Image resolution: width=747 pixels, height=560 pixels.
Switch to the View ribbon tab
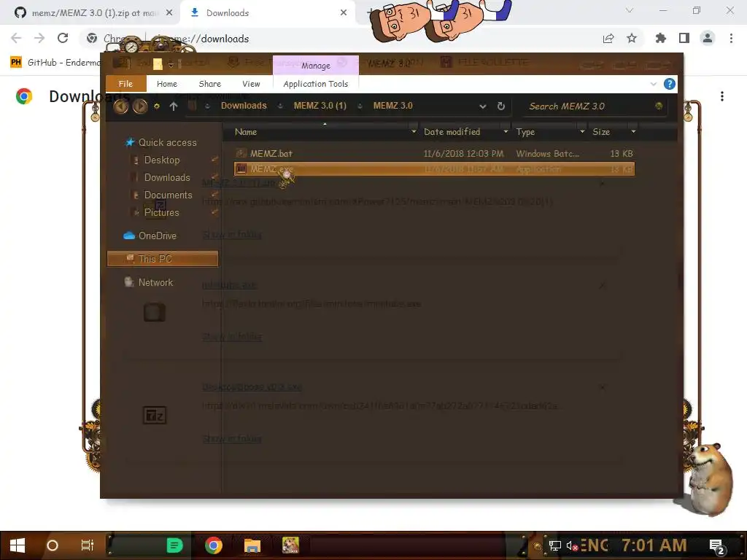coord(251,84)
